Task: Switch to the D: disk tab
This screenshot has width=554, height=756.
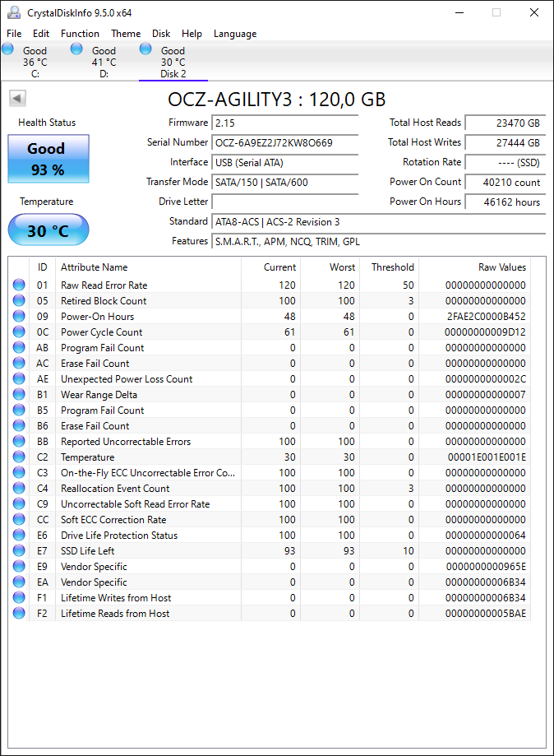Action: tap(104, 62)
